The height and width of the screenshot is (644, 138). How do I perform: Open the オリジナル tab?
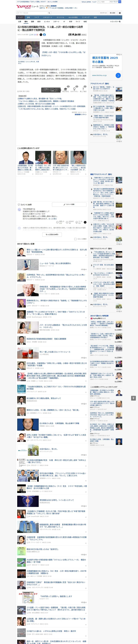click(x=60, y=17)
